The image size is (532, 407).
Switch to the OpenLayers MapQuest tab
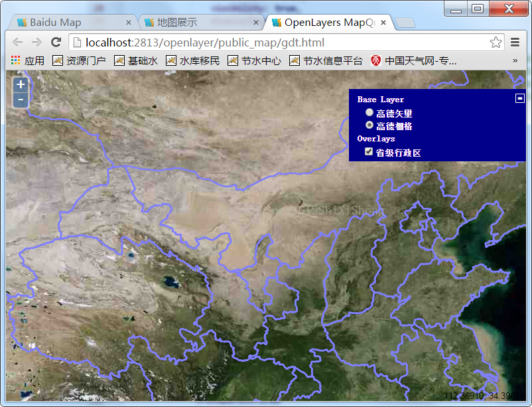tap(329, 23)
